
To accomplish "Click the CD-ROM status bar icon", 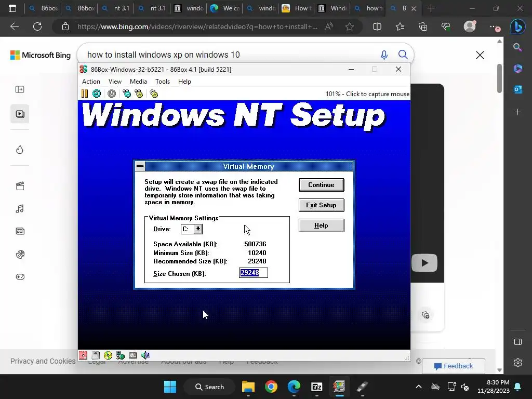I will (x=108, y=355).
